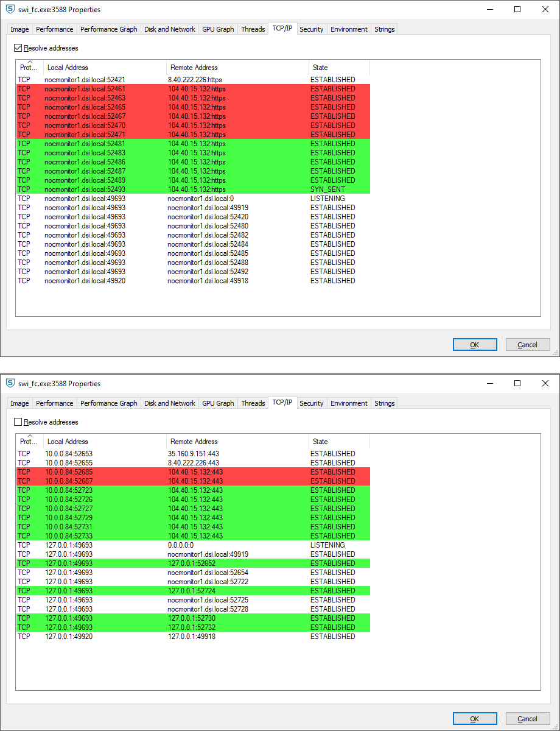Click the swi_fc.exe app icon in upper title bar

tap(10, 9)
